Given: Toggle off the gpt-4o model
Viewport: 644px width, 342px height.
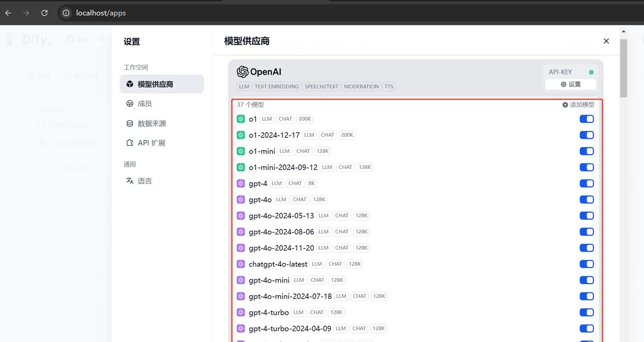Looking at the screenshot, I should (x=587, y=199).
